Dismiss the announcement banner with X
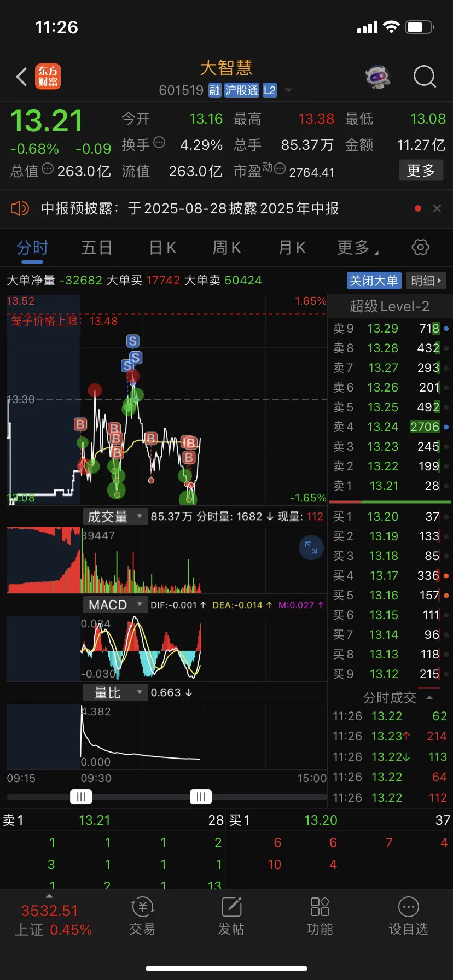The width and height of the screenshot is (453, 980). (x=437, y=208)
